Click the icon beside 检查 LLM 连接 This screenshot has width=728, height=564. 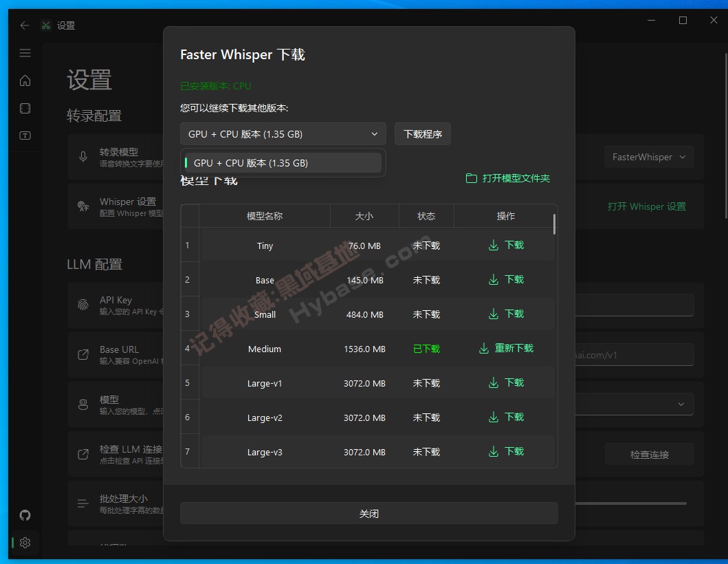pyautogui.click(x=83, y=454)
